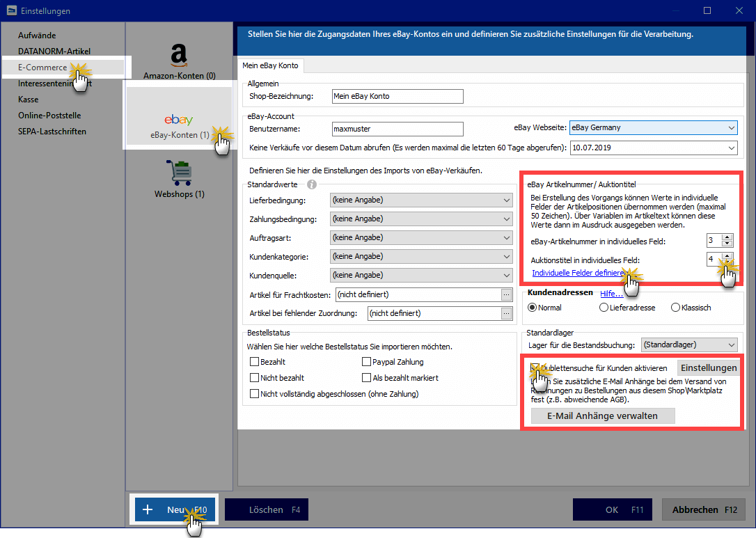Select the Lieferadresse radio button

coord(604,308)
